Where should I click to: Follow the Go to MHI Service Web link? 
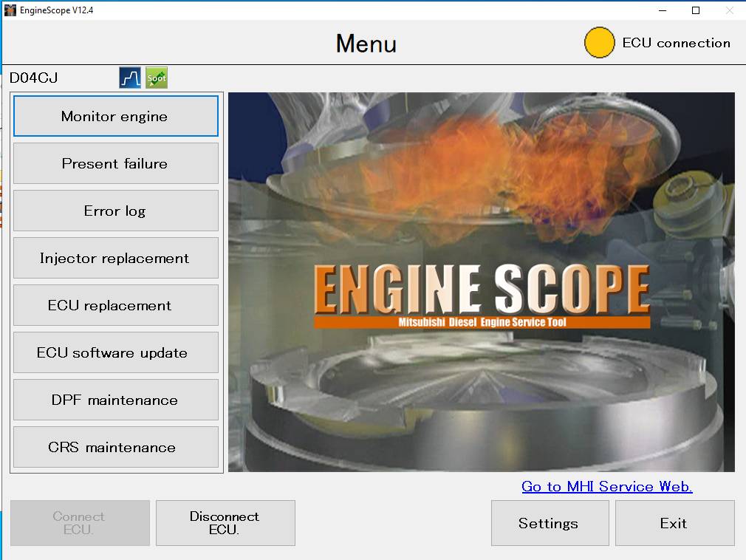(x=606, y=486)
